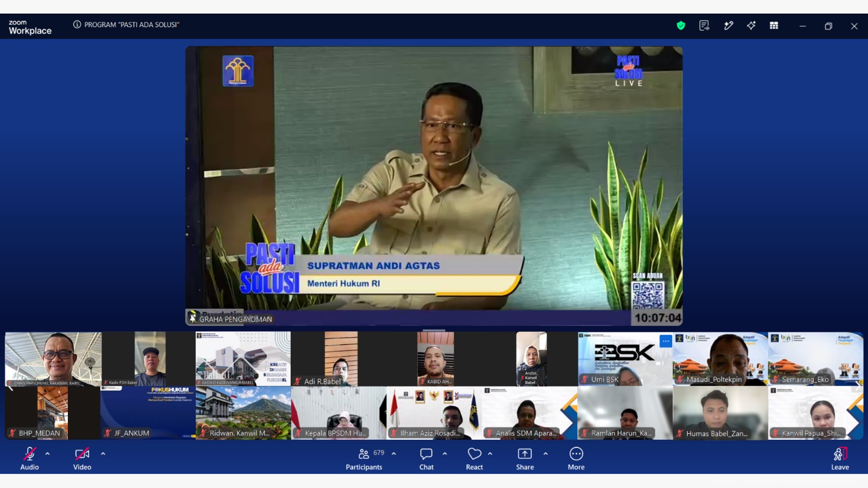Select the JF_ANKUM participant tile

click(148, 413)
